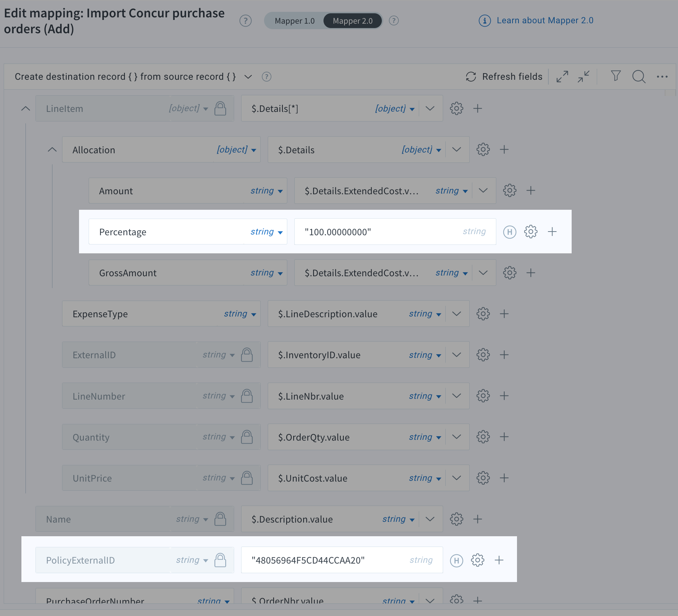
Task: Click Refresh fields button
Action: pos(504,76)
